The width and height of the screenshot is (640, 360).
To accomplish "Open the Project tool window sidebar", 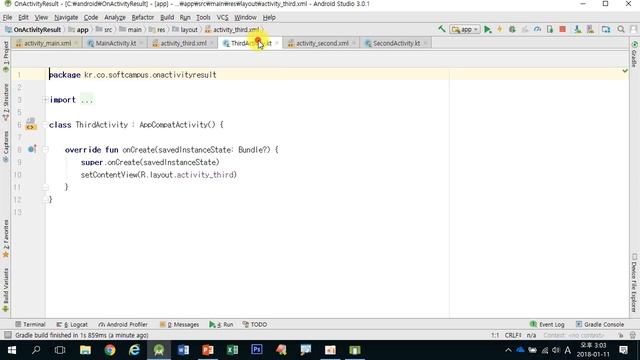I will pos(6,57).
